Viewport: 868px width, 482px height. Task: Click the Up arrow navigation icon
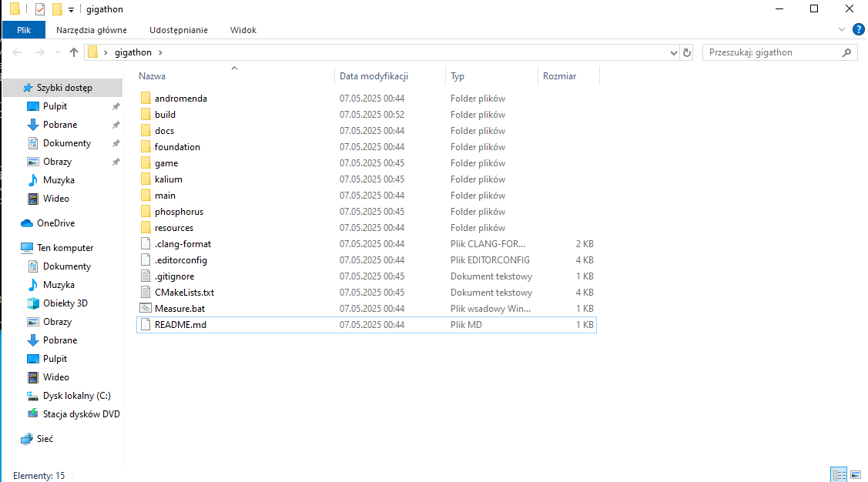click(74, 52)
